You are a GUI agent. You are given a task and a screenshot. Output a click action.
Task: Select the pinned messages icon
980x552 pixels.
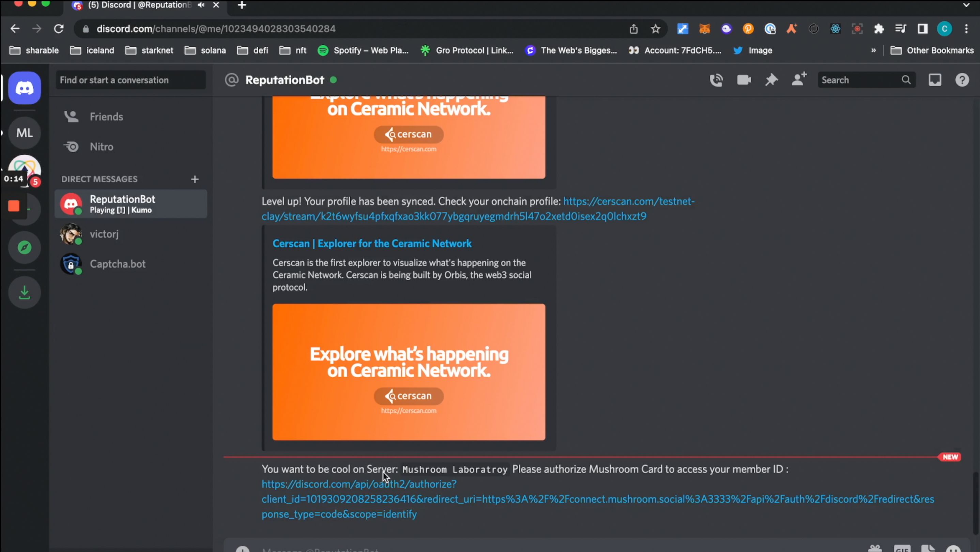coord(771,79)
